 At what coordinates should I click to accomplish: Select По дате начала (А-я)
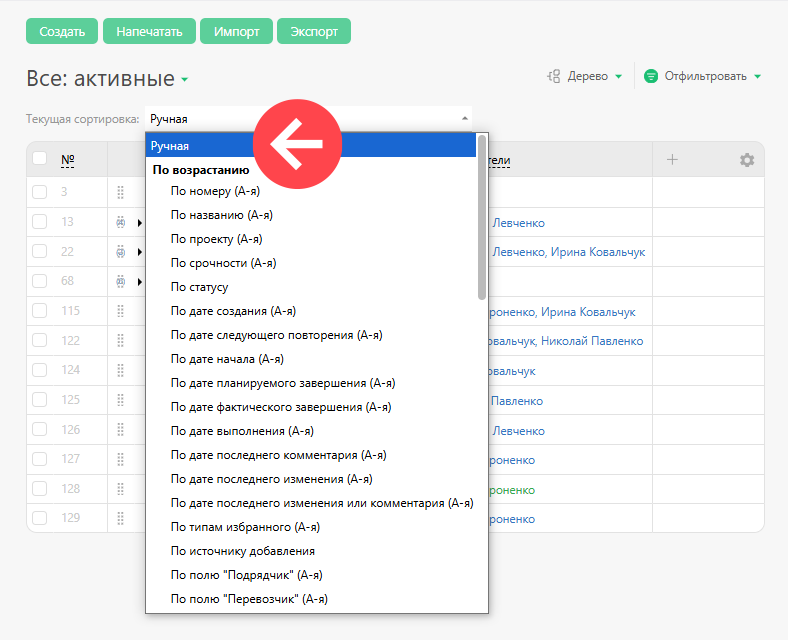(x=227, y=359)
